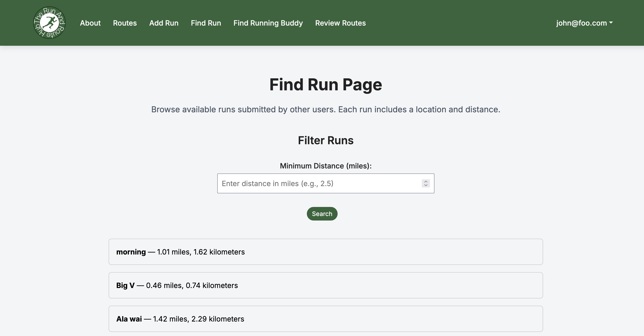Click the Filter Runs heading
644x336 pixels.
point(325,140)
